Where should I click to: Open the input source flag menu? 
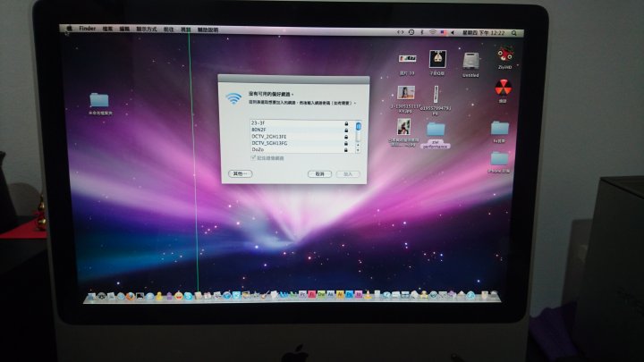pyautogui.click(x=444, y=32)
